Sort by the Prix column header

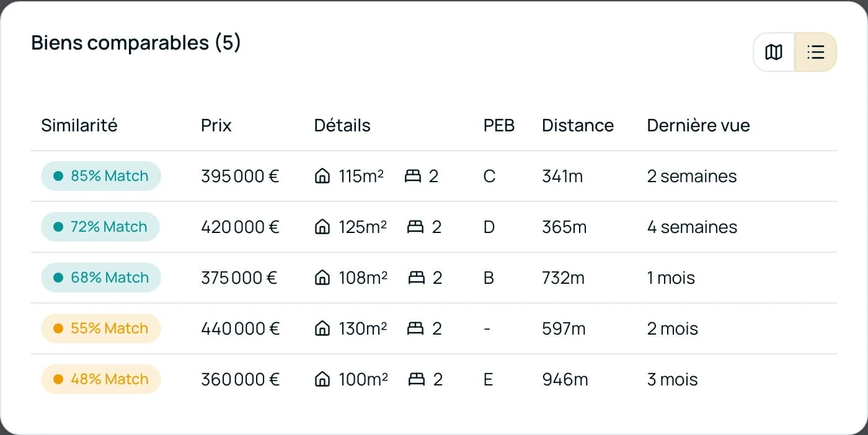pyautogui.click(x=215, y=125)
